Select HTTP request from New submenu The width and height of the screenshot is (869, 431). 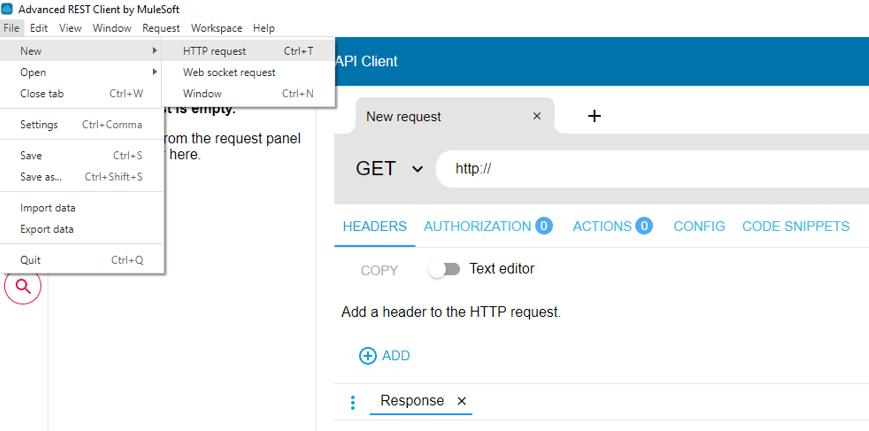coord(214,51)
